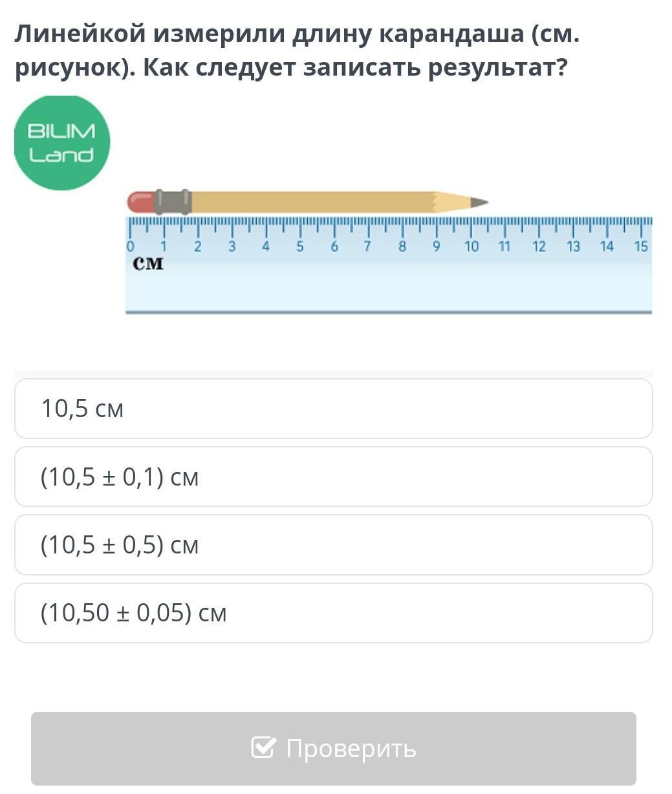Click the pencil's graphite tip

(x=479, y=202)
